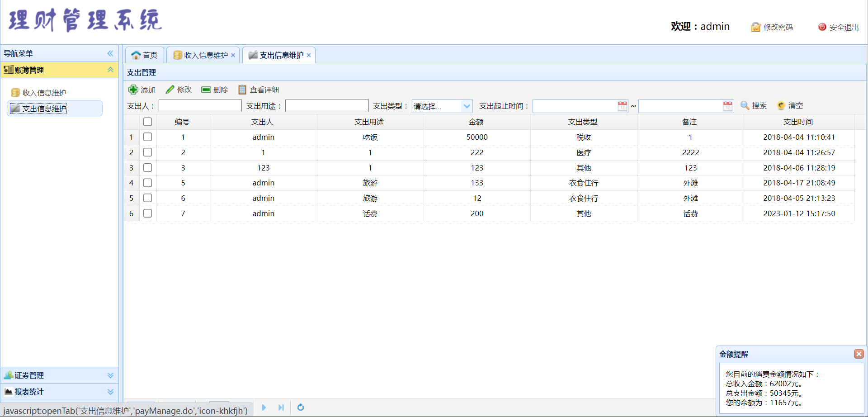868x417 pixels.
Task: Click the 支出人 input field
Action: click(x=200, y=106)
